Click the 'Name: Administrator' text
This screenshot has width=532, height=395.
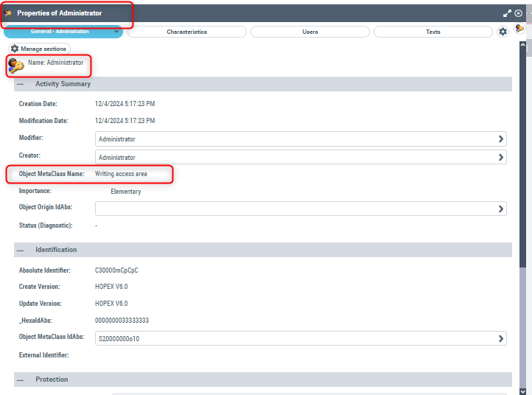pos(56,63)
